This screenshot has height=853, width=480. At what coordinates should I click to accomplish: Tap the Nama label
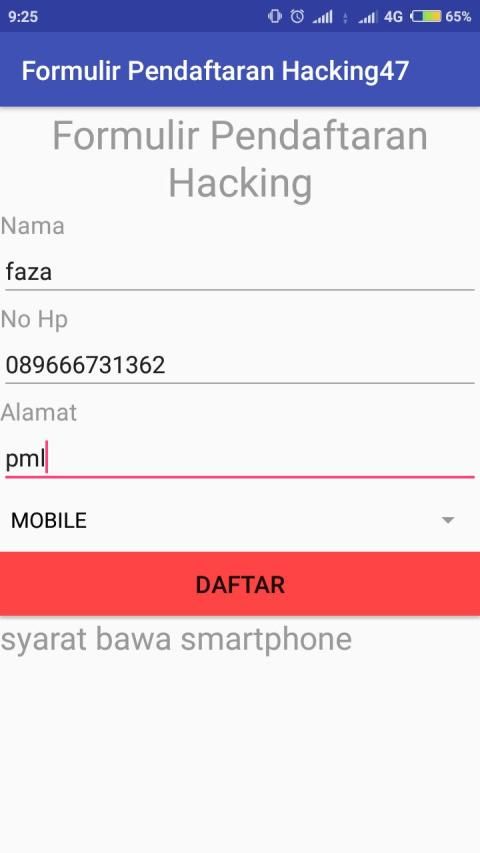coord(33,226)
